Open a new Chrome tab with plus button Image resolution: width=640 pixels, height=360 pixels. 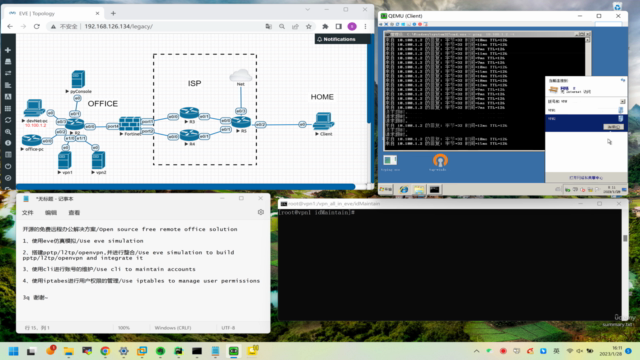(x=113, y=13)
